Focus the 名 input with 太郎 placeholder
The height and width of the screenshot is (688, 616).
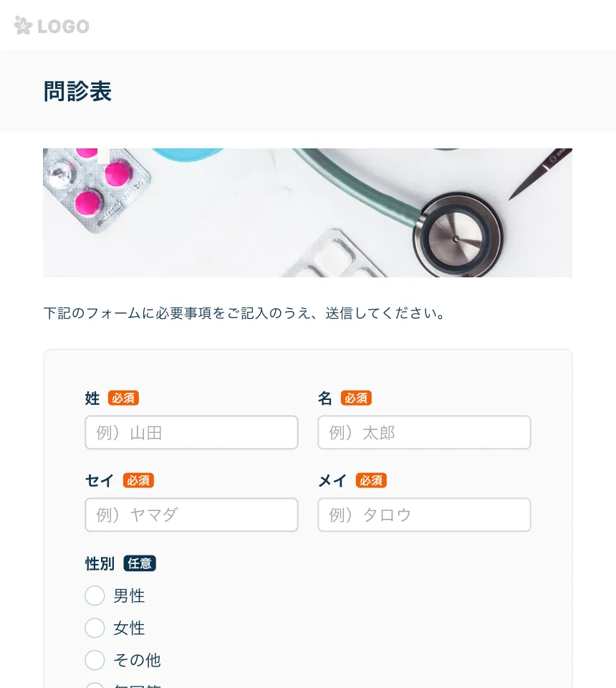point(425,433)
